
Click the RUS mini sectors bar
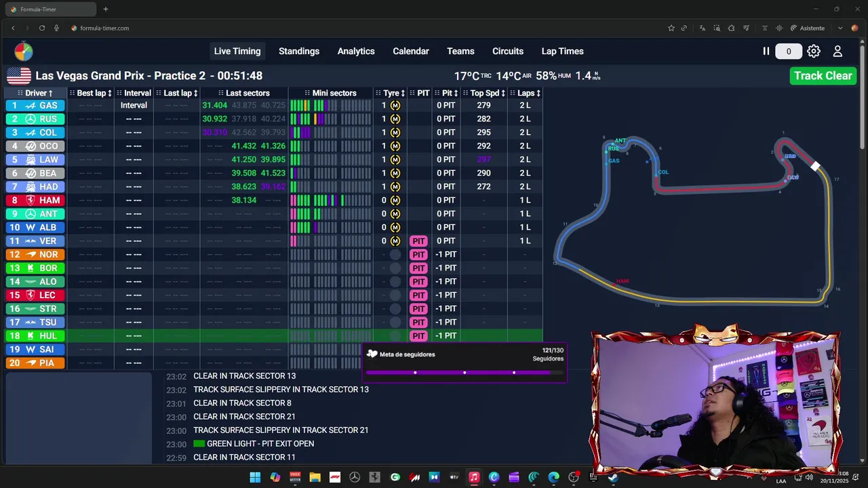(330, 119)
